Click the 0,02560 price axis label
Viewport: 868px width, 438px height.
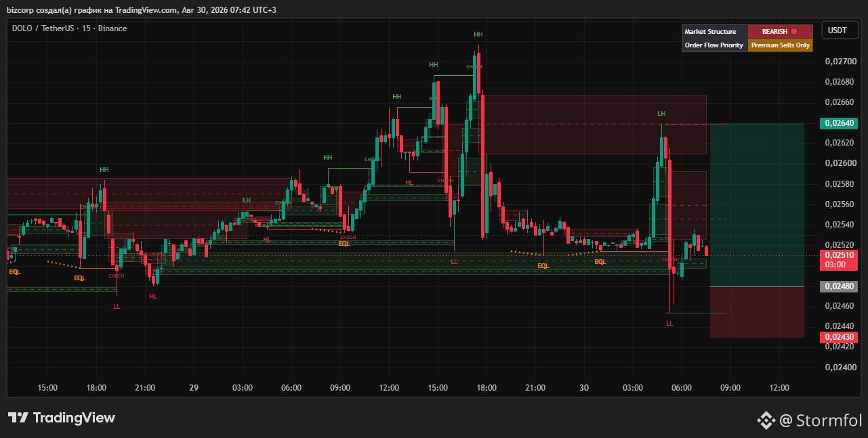tap(840, 204)
